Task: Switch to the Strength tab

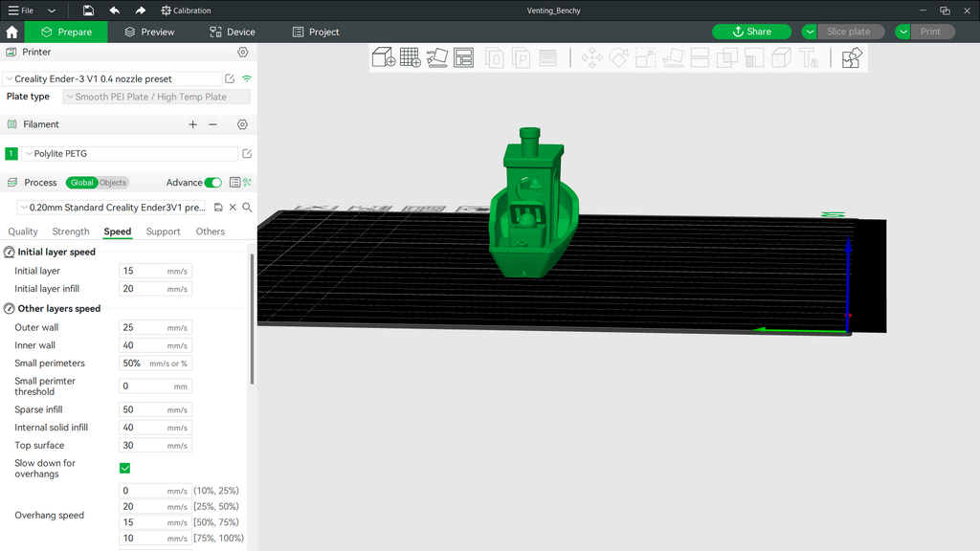Action: click(71, 231)
